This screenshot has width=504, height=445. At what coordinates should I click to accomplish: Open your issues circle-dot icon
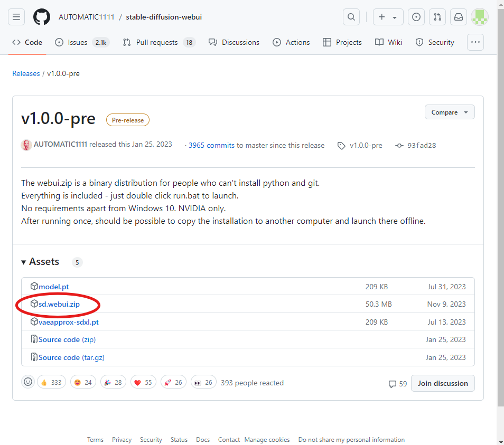[x=416, y=17]
